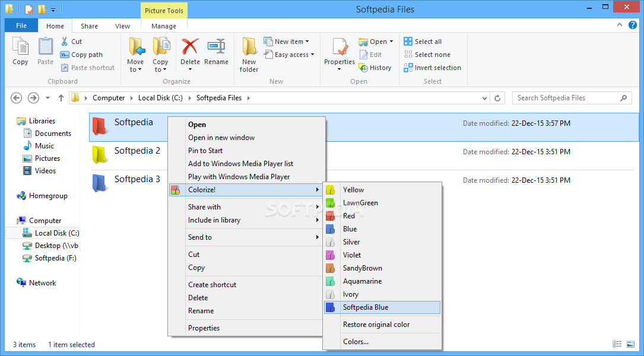644x356 pixels.
Task: Choose LawnGreen folder color
Action: [382, 203]
